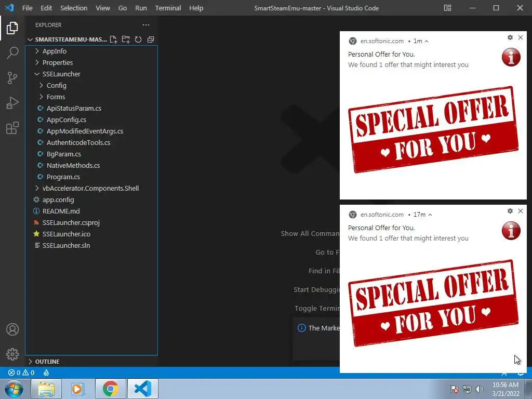
Task: Open the Explorer view in activity bar
Action: pos(12,28)
